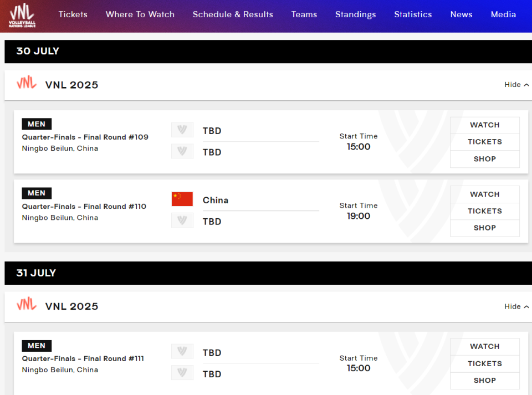The image size is (532, 395).
Task: Click the VNL Volleyball Nations League logo
Action: pos(22,15)
